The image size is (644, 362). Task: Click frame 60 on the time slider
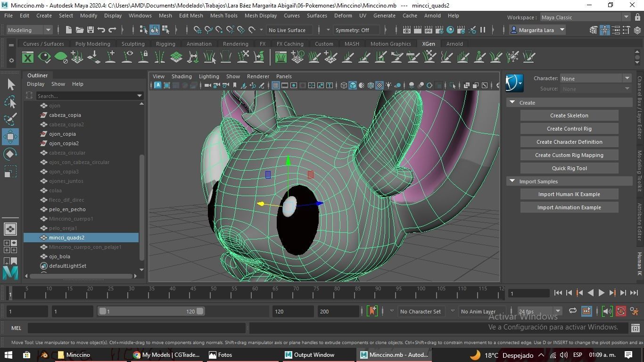[x=255, y=293]
